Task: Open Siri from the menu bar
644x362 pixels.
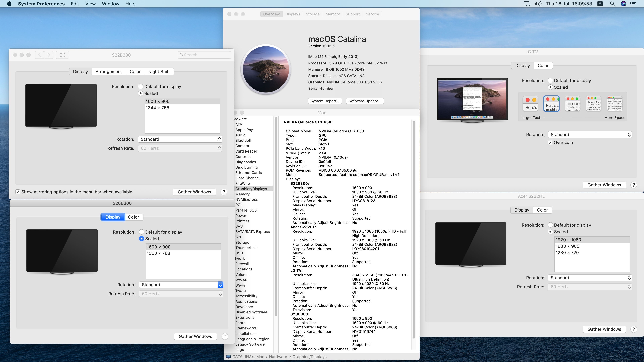Action: pyautogui.click(x=624, y=4)
